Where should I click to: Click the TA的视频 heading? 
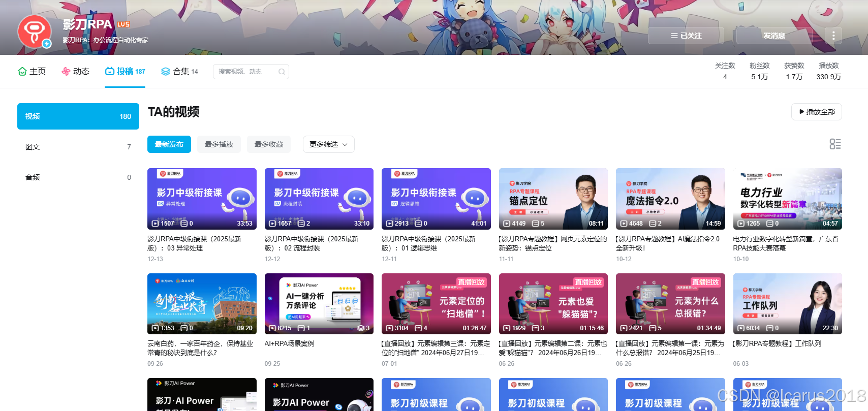pos(173,112)
